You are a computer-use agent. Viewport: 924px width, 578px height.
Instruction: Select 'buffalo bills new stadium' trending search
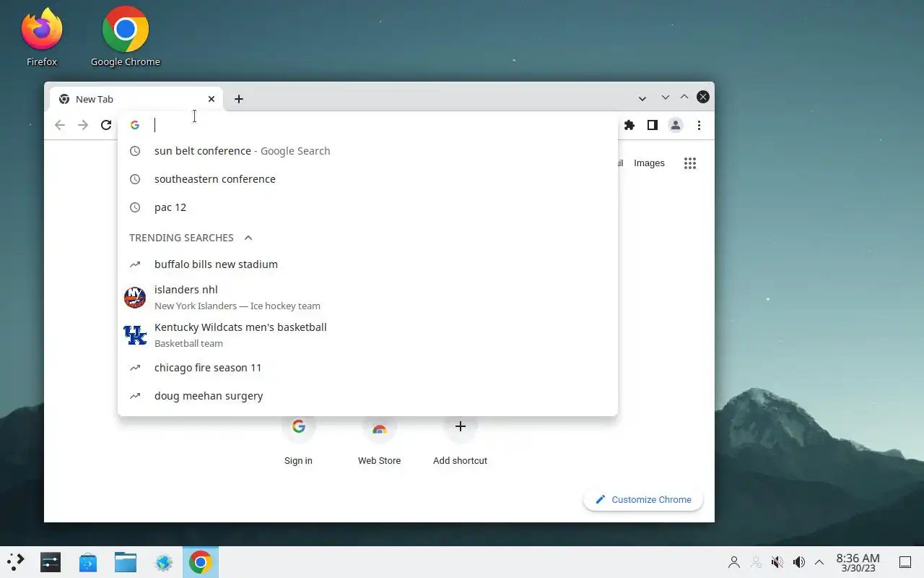368,264
